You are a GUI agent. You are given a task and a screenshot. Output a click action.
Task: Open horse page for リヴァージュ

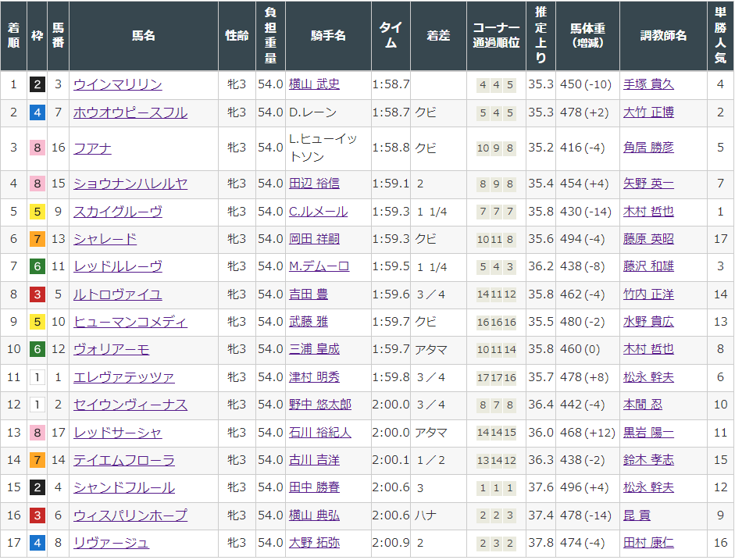112,543
